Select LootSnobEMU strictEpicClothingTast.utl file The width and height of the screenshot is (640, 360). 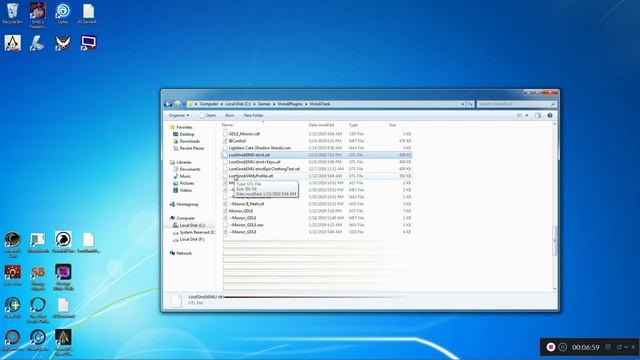[317, 169]
